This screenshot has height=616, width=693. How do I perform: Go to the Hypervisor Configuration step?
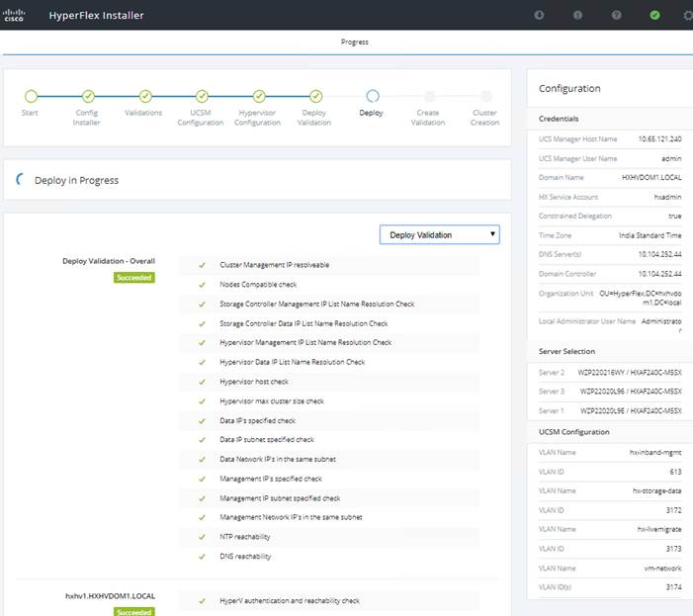point(258,96)
